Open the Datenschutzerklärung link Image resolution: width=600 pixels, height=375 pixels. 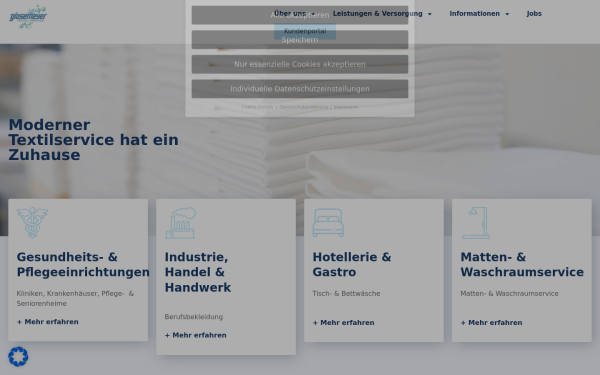303,107
